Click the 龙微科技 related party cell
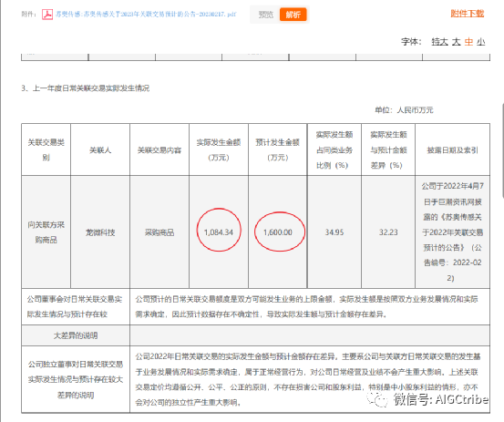The image size is (504, 422). click(x=100, y=232)
